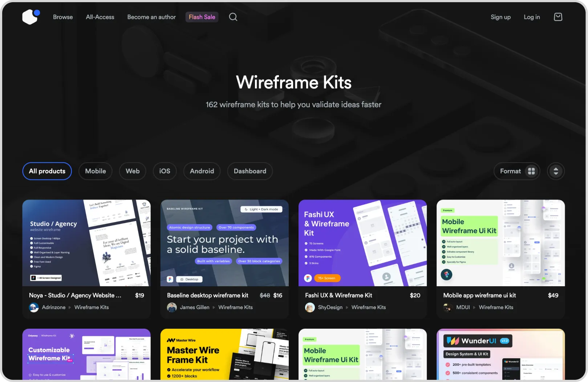This screenshot has height=382, width=588.
Task: Click the Fashi UX & Wireframe Kit title
Action: pyautogui.click(x=338, y=295)
